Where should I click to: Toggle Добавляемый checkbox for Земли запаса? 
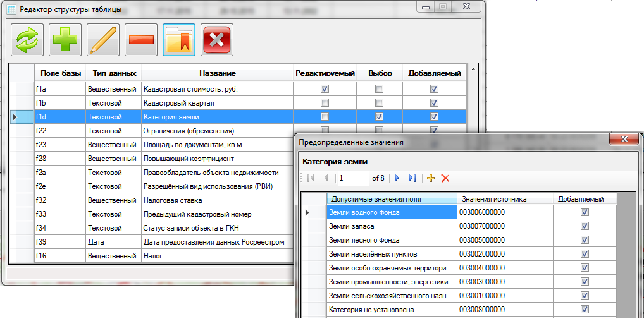585,226
